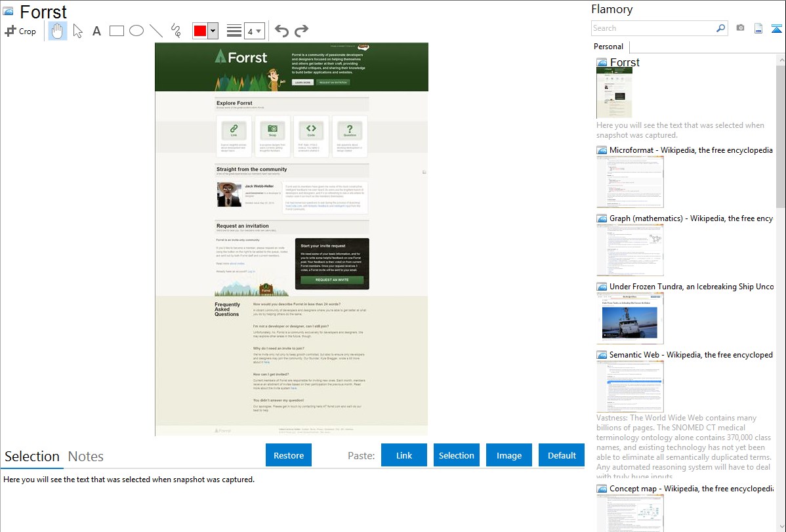Click the Forrst snapshot browser icon in sidebar
The height and width of the screenshot is (532, 786).
[x=602, y=63]
